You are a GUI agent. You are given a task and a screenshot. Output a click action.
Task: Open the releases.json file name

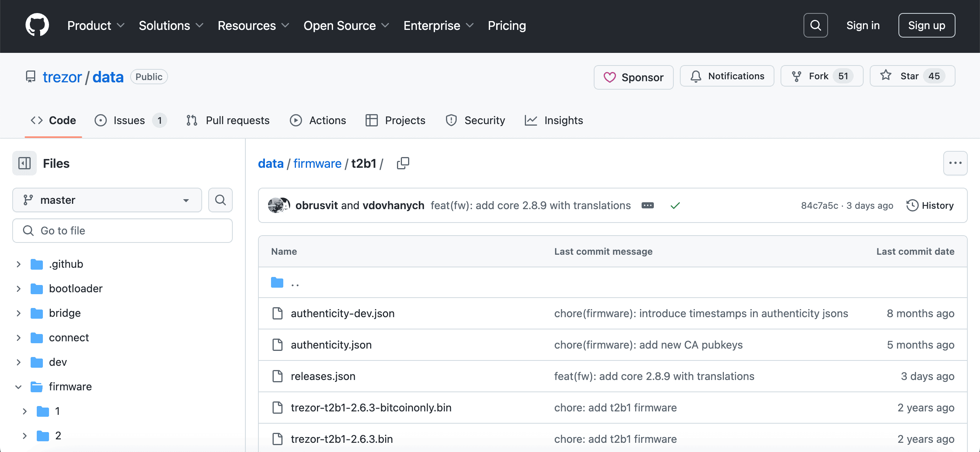323,376
